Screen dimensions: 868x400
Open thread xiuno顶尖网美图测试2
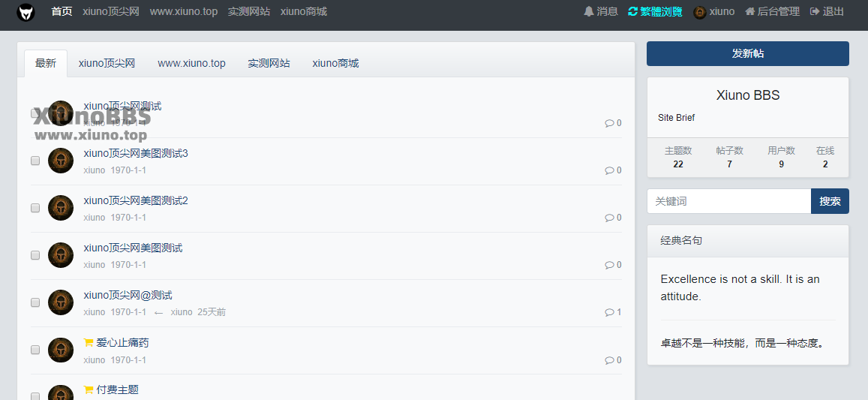[x=136, y=200]
